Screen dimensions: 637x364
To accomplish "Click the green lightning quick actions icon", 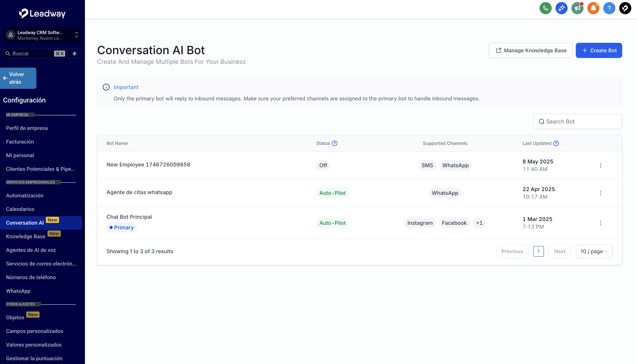I will tap(75, 53).
